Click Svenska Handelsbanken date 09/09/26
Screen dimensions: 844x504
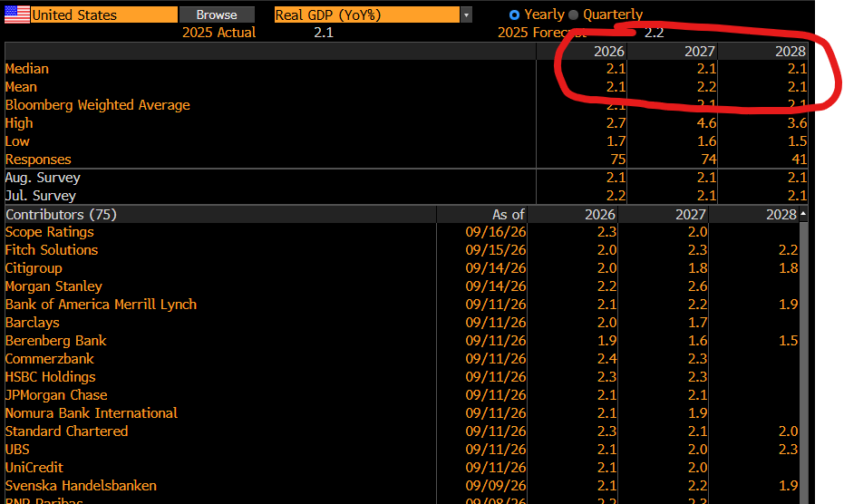(496, 486)
